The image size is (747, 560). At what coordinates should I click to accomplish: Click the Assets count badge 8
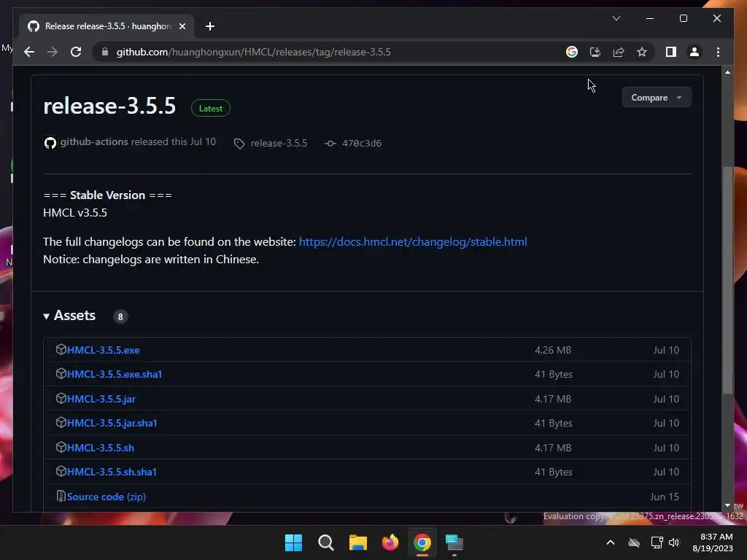point(120,316)
